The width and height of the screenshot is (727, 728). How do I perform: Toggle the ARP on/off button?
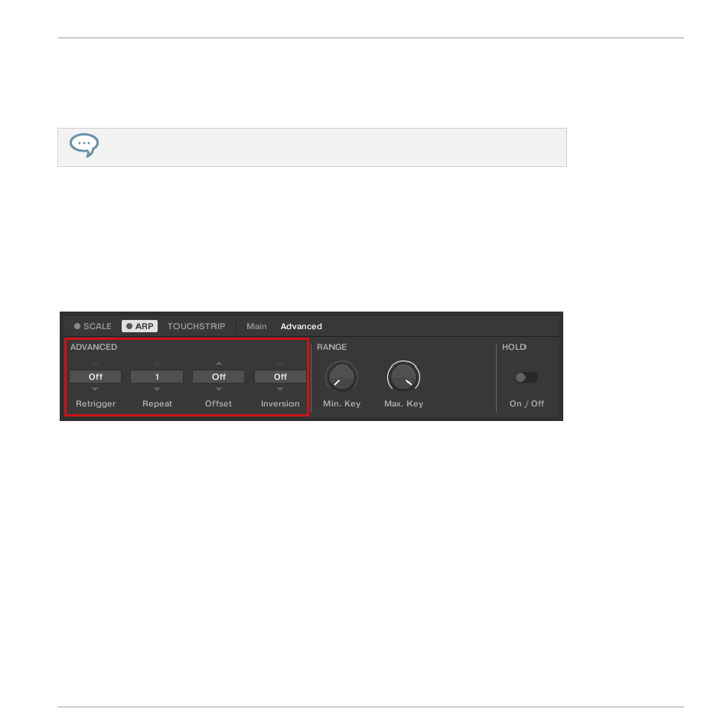(140, 326)
